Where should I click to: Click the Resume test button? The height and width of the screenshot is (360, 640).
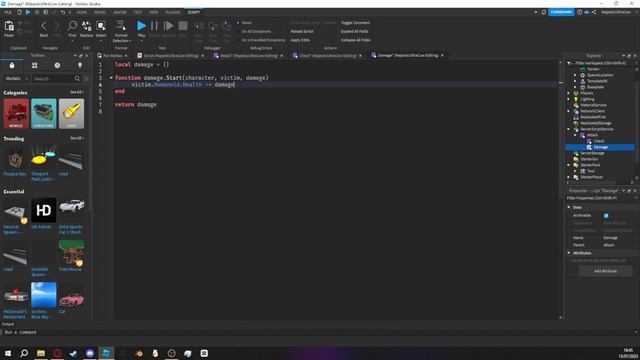point(168,26)
